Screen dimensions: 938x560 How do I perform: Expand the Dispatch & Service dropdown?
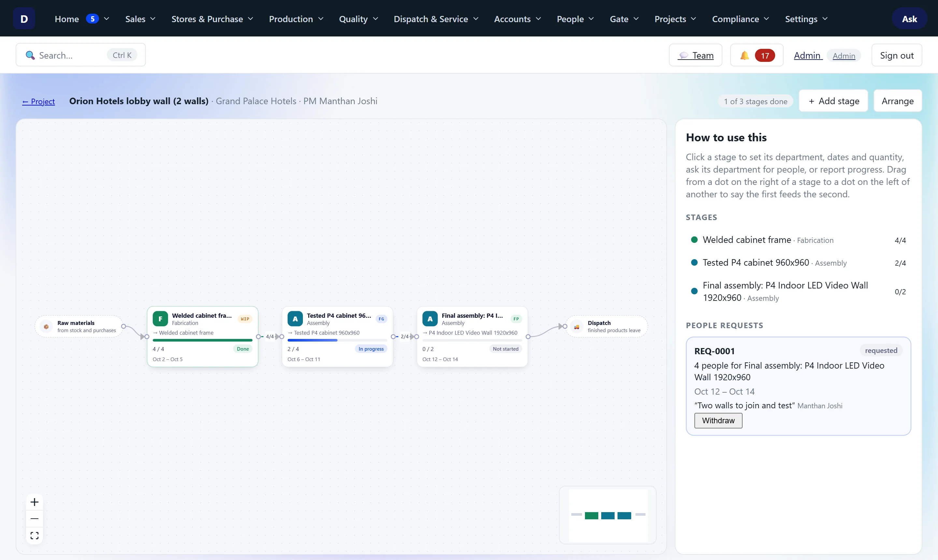436,19
